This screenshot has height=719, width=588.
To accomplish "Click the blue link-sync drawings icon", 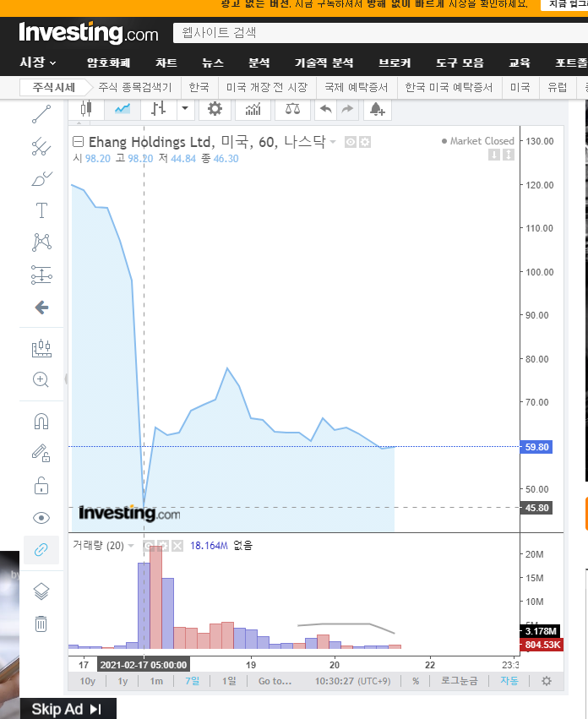I will (x=41, y=550).
